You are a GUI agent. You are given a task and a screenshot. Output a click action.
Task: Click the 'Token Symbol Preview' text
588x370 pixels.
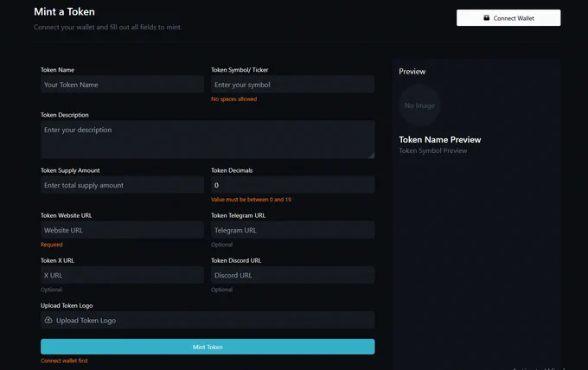click(432, 150)
